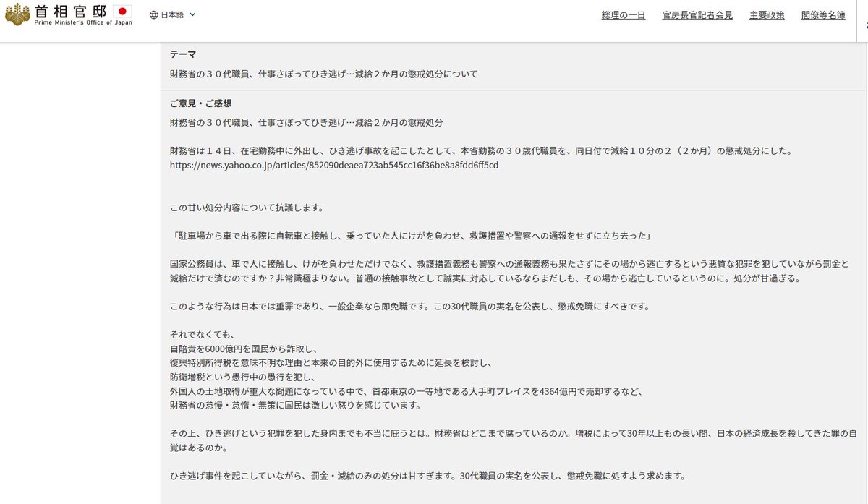The height and width of the screenshot is (504, 868).
Task: Click quoted line starting 「駐車場から車で出る際に
Action: [x=413, y=236]
